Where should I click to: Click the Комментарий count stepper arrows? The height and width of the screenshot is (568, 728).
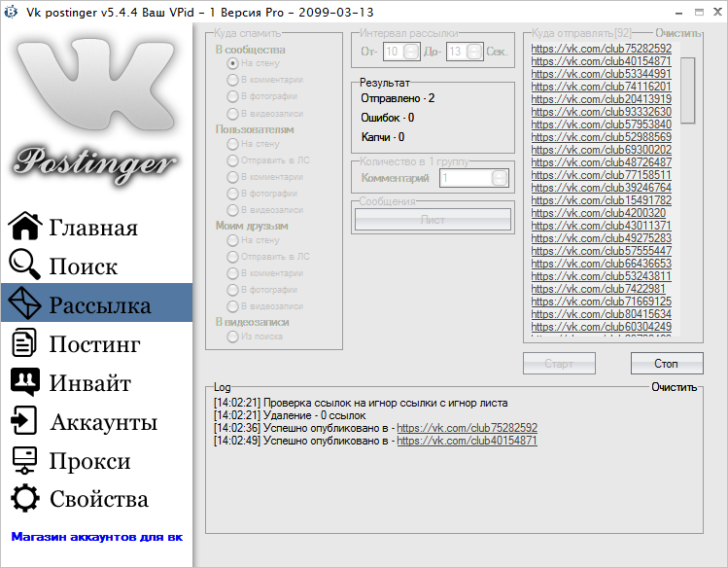click(500, 178)
